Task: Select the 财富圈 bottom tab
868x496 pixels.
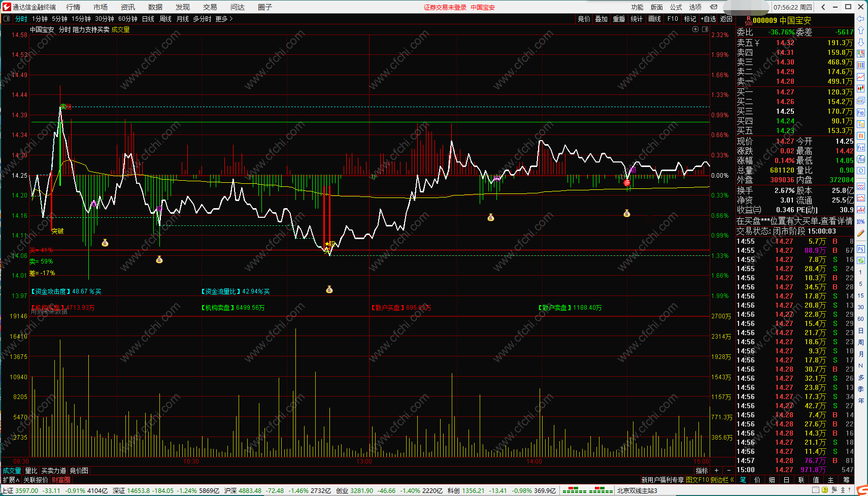Action: click(61, 480)
